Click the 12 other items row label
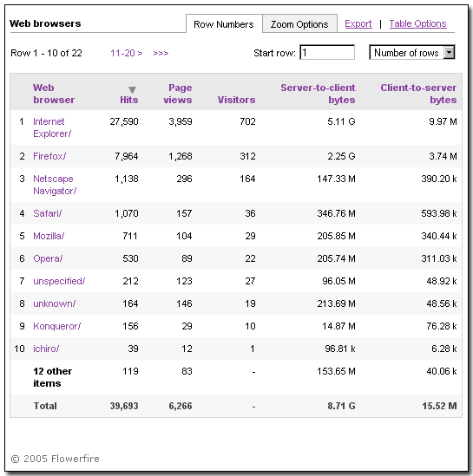The width and height of the screenshot is (473, 476). tap(53, 377)
